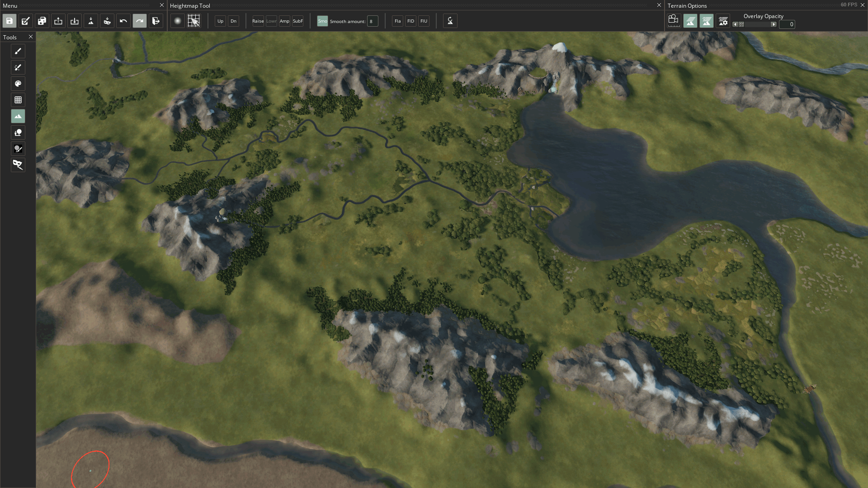
Task: Select the tree and object placement tool
Action: tap(18, 132)
